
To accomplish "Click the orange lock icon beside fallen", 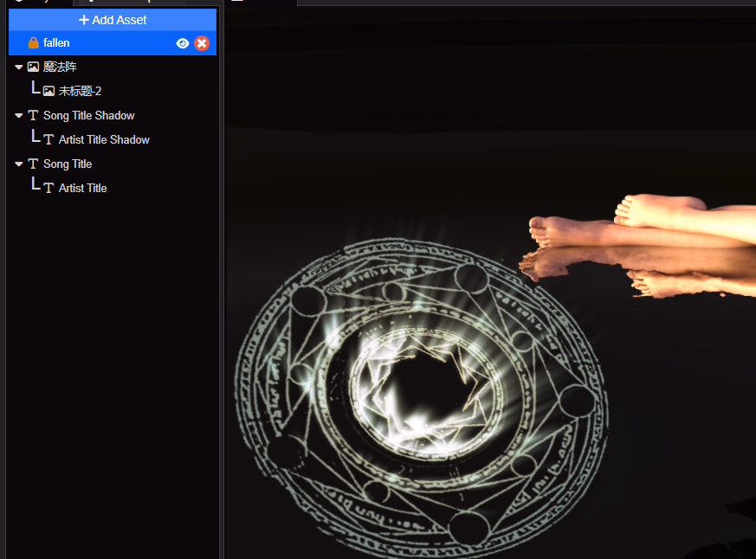I will 33,43.
